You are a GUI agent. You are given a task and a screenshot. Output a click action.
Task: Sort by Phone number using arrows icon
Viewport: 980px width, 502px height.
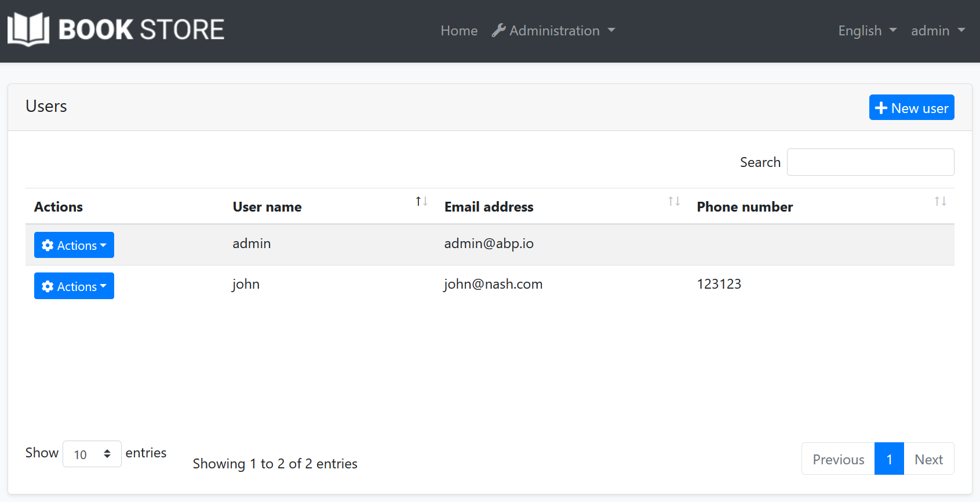940,201
